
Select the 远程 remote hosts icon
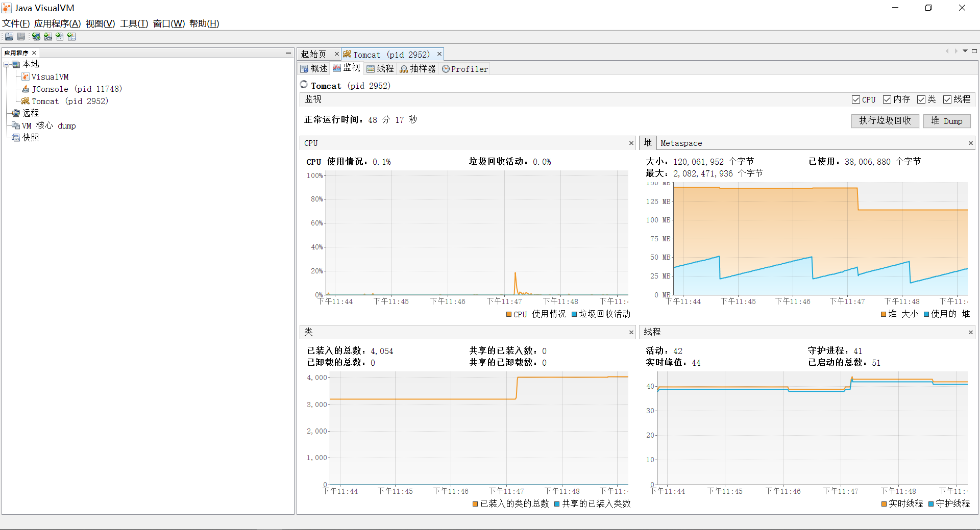16,113
